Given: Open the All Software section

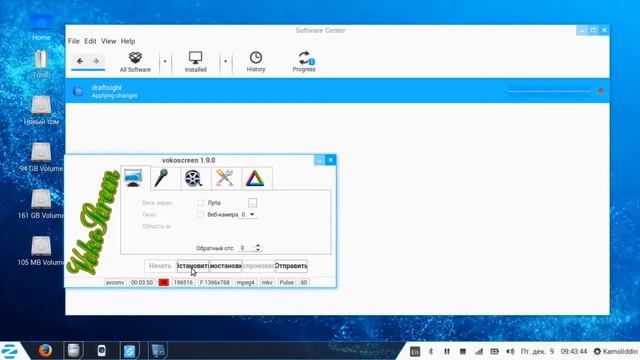Looking at the screenshot, I should pos(135,62).
